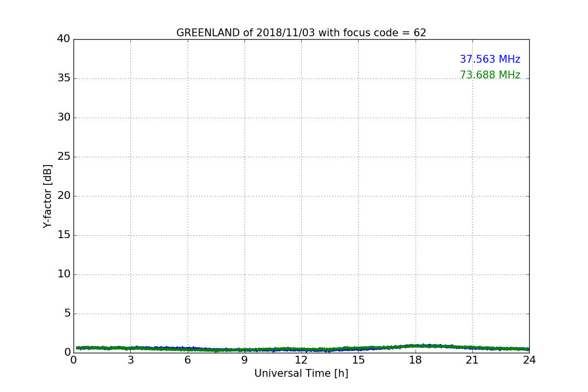Viewport: 588px width, 392px height.
Task: Click y-axis tick label 15
Action: pyautogui.click(x=64, y=235)
